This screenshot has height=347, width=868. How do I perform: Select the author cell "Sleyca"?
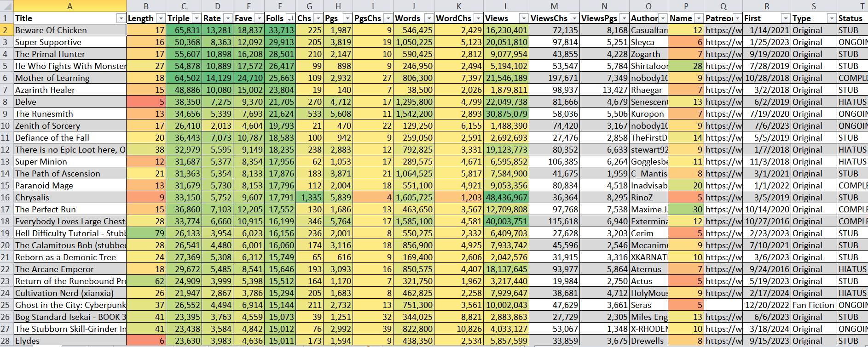(648, 42)
